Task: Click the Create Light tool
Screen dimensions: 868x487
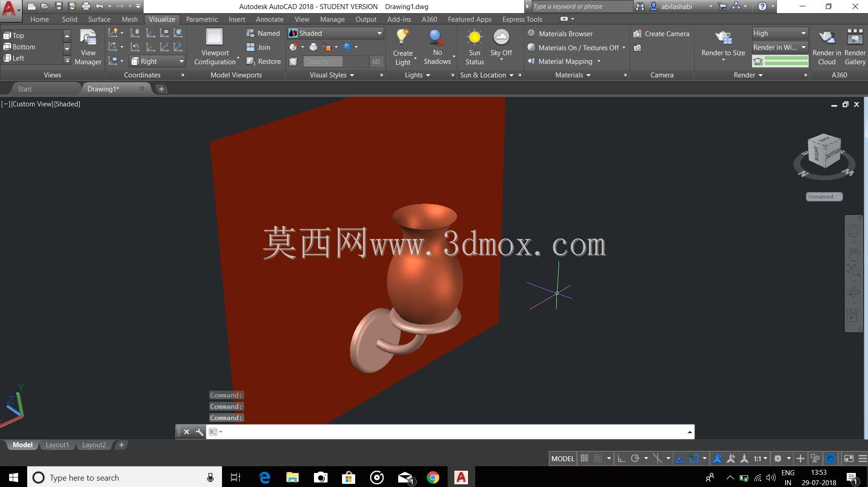Action: point(403,47)
